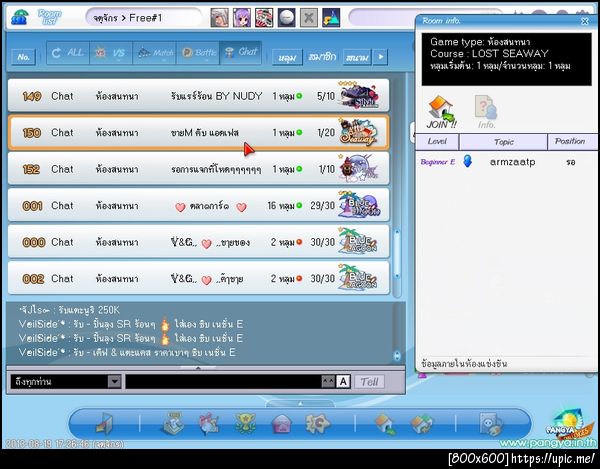Click the house with circular arrows icon

click(x=421, y=424)
